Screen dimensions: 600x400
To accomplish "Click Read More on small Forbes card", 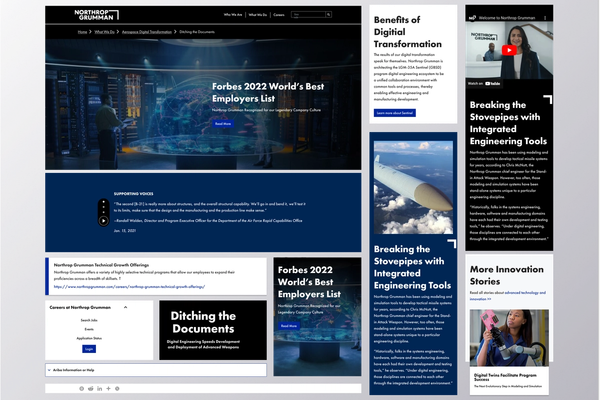I will click(289, 326).
